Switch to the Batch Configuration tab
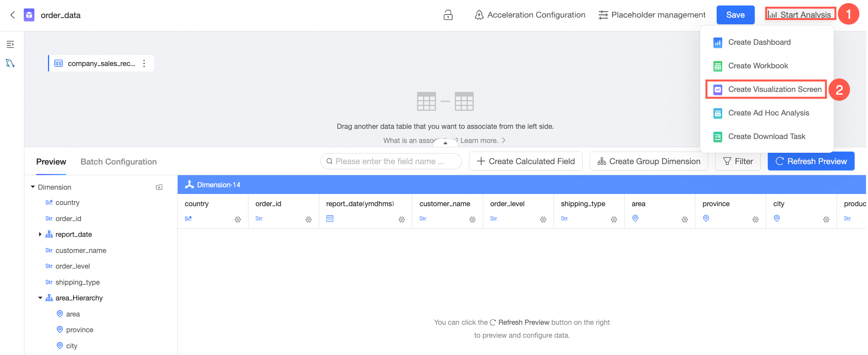The image size is (868, 355). pos(118,162)
